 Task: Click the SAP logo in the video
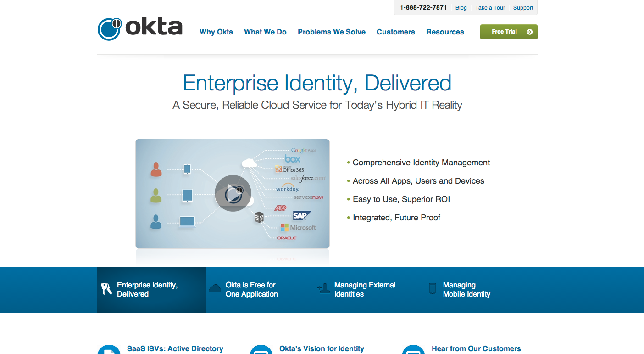pos(302,215)
